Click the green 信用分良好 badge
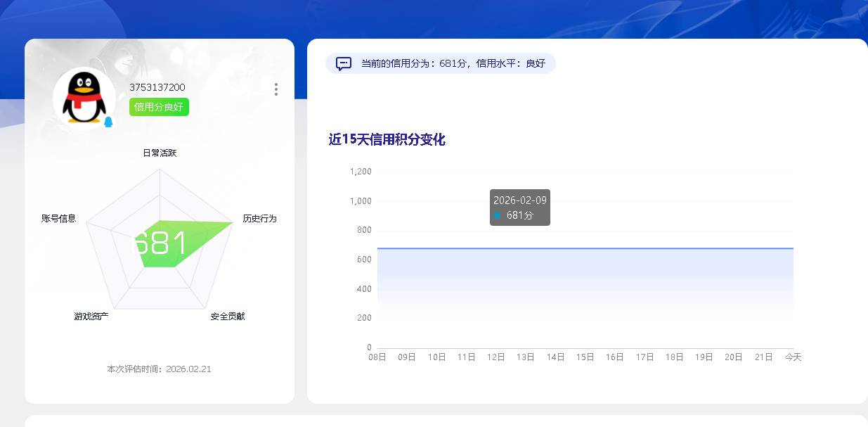 click(x=158, y=108)
